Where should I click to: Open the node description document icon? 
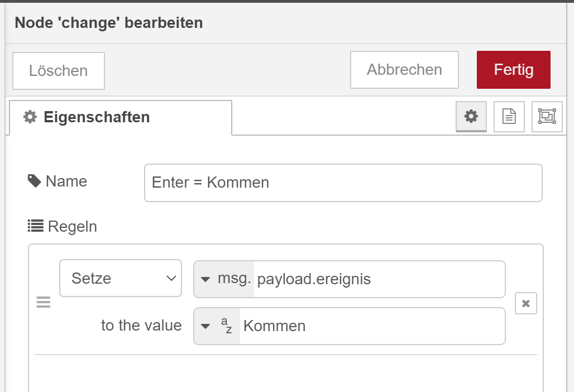click(509, 116)
